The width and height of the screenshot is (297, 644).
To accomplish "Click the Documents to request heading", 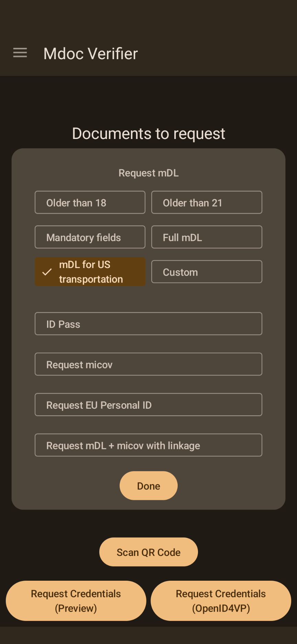I will [x=148, y=133].
